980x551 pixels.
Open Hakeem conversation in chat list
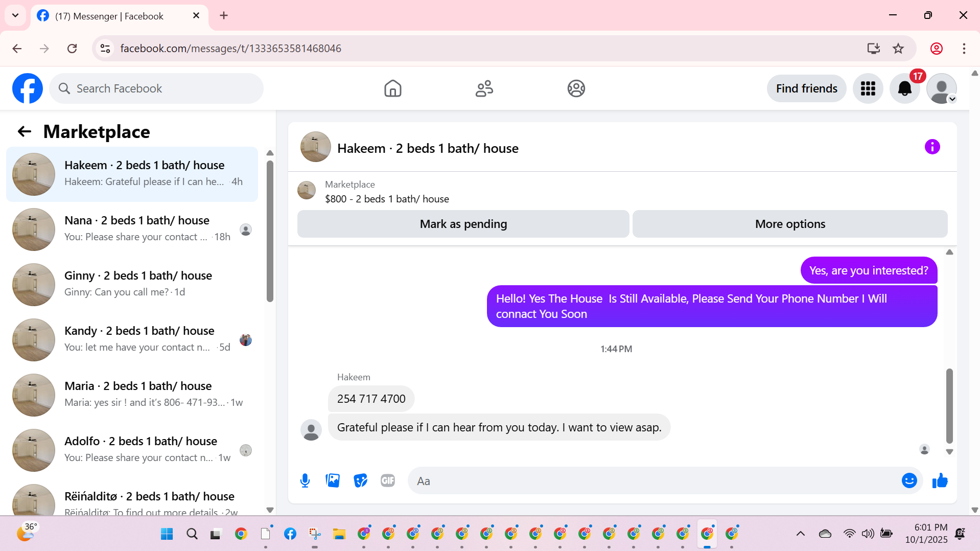tap(132, 174)
